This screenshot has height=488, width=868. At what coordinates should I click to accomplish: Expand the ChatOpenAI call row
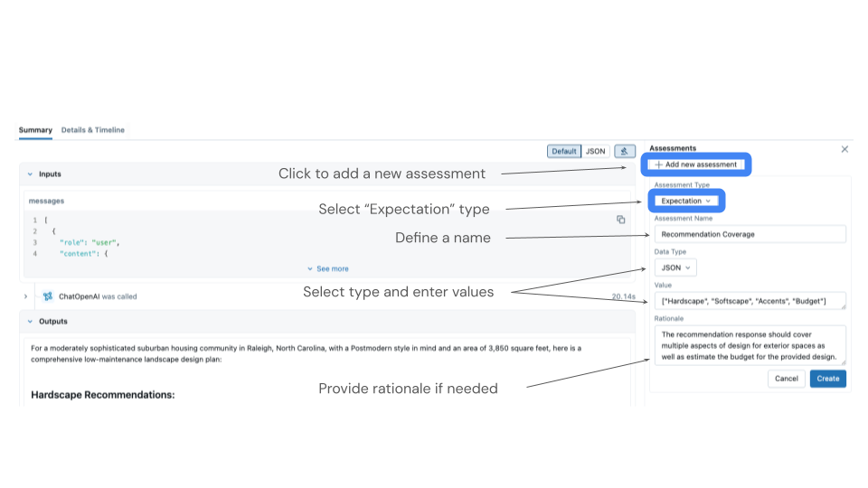[x=25, y=296]
